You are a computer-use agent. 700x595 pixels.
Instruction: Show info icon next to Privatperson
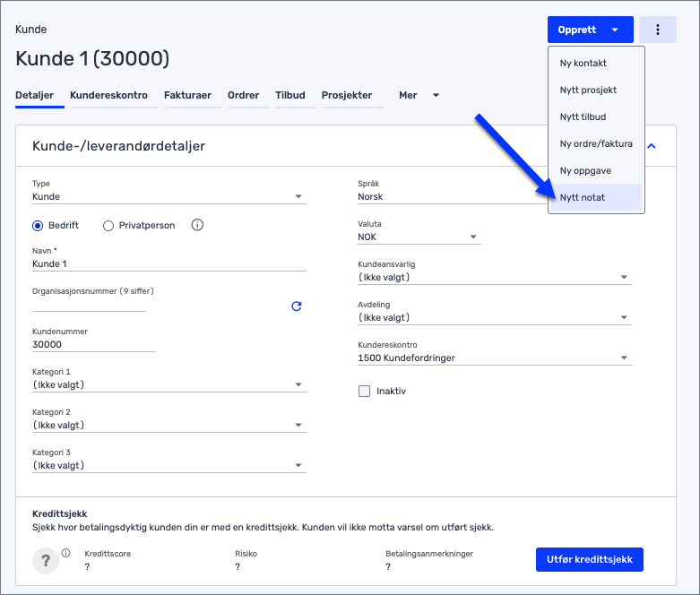coord(197,225)
